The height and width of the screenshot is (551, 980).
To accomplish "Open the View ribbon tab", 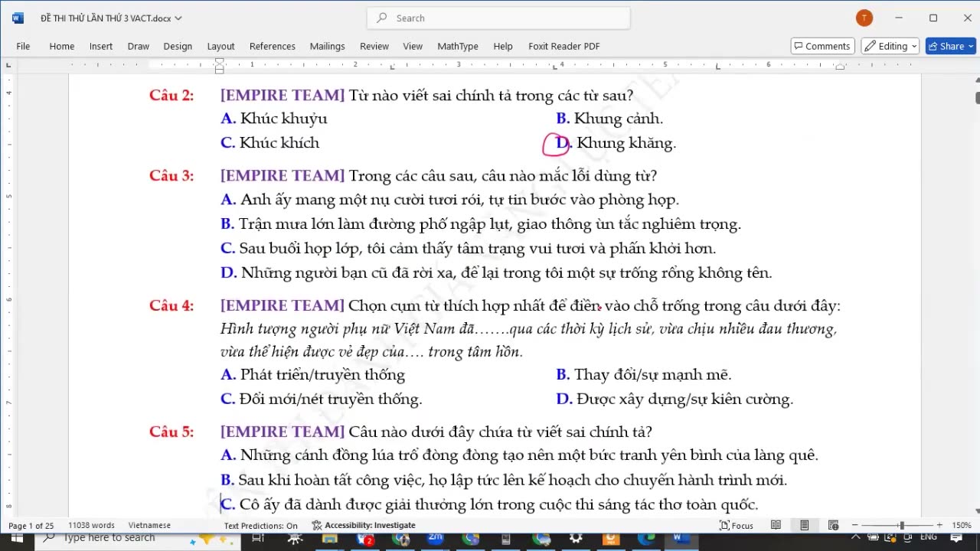I will (x=413, y=46).
